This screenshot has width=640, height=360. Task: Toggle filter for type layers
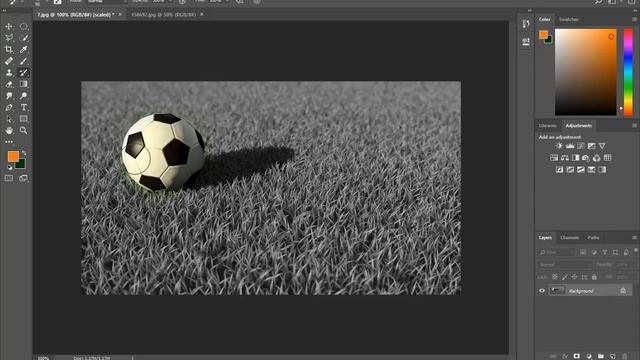[x=604, y=252]
